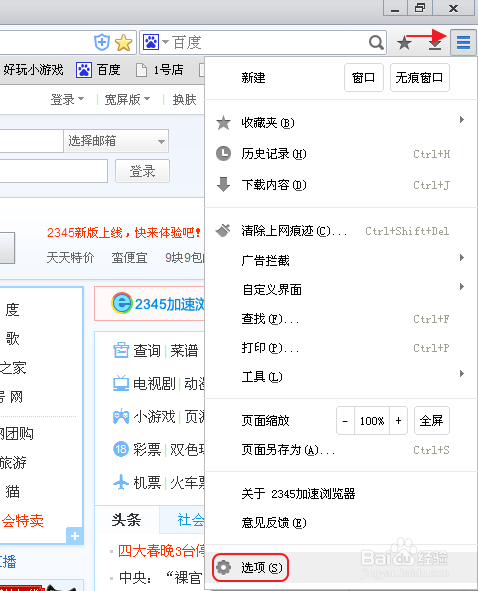Screen dimensions: 478x591
Task: Click the mail 登录 button
Action: tap(142, 171)
